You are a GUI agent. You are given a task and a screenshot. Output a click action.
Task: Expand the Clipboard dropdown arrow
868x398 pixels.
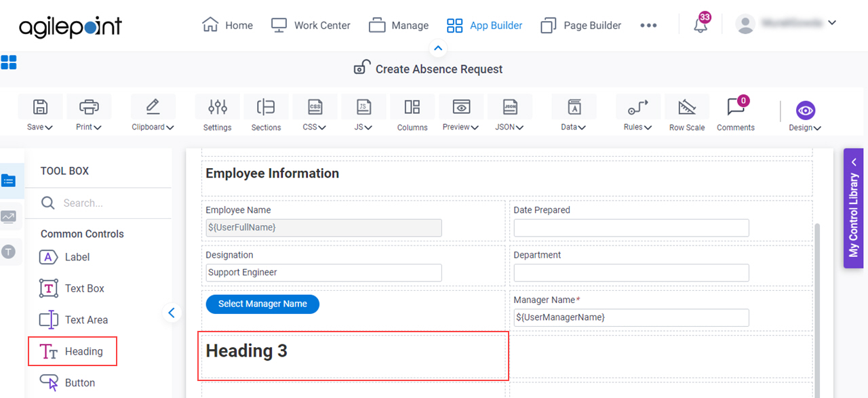170,127
